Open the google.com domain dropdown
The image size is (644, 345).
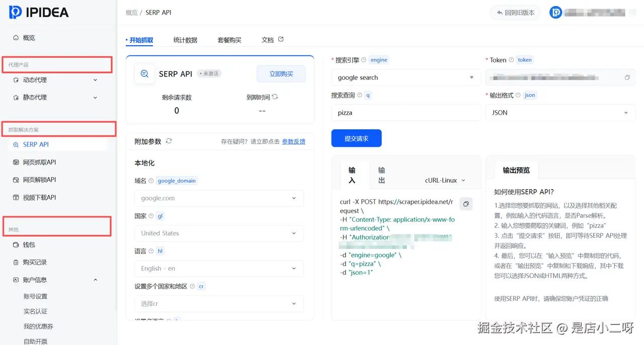click(x=219, y=198)
